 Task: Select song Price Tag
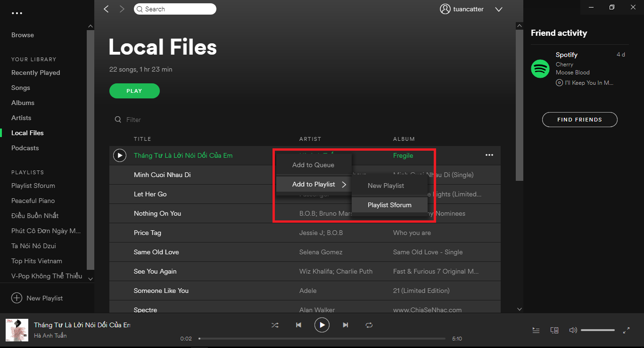(x=148, y=233)
